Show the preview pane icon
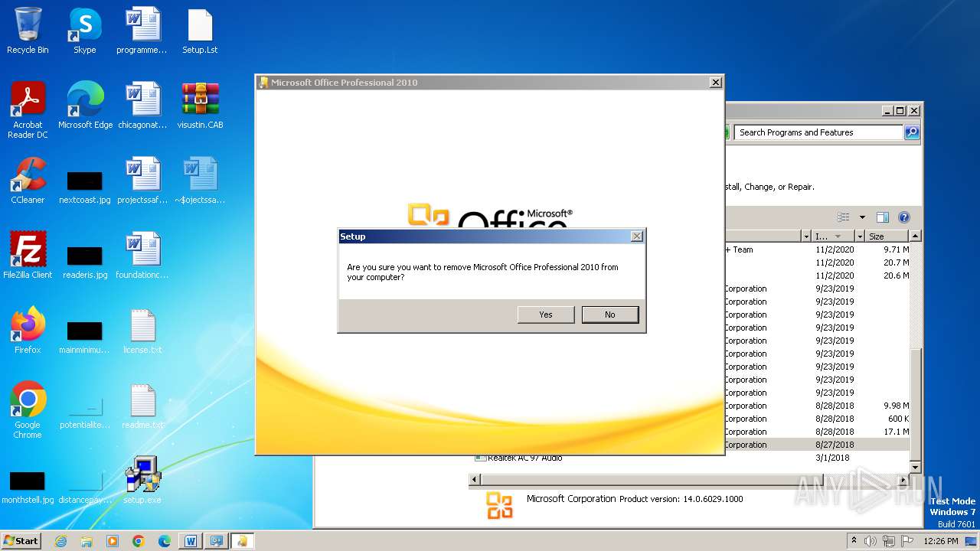This screenshot has width=980, height=551. click(882, 217)
